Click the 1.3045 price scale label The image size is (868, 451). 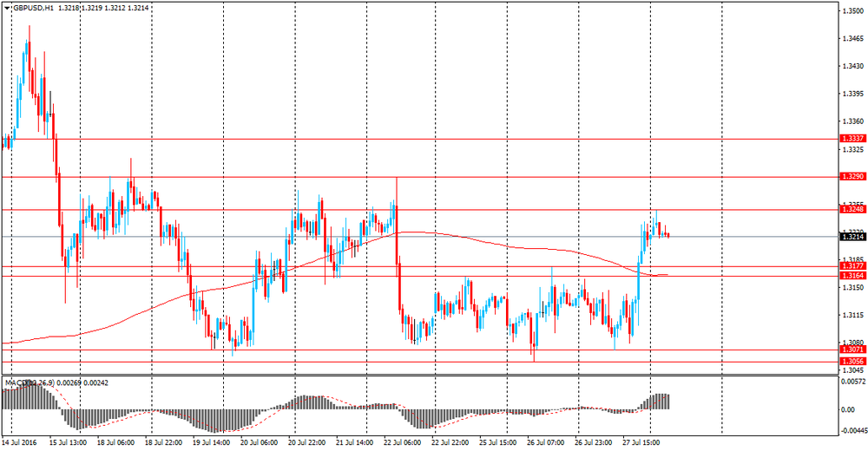852,370
